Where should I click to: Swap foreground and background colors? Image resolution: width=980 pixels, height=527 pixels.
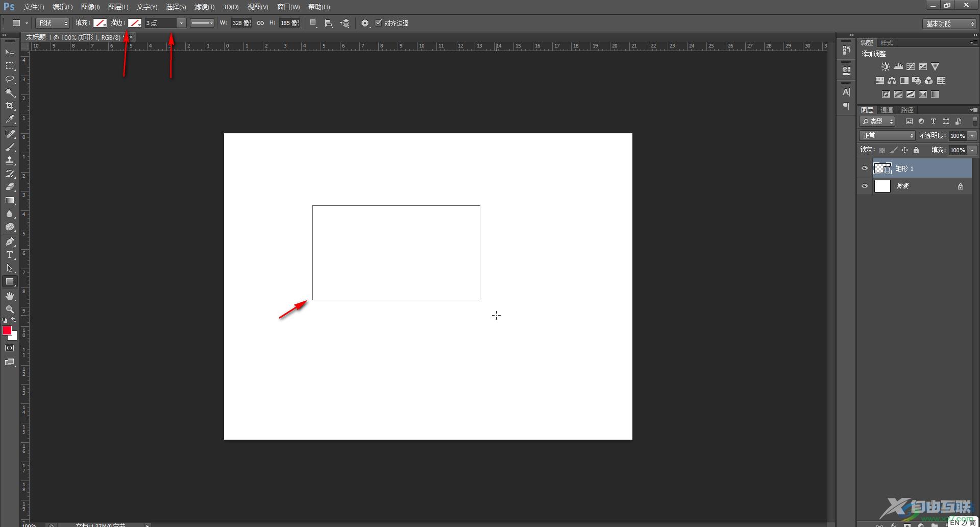tap(14, 320)
